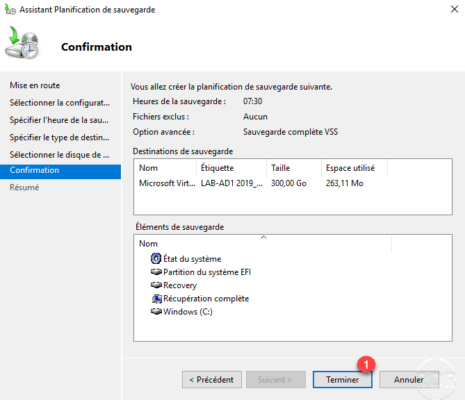Close the Assistant Planification window
465x400 pixels.
[454, 9]
